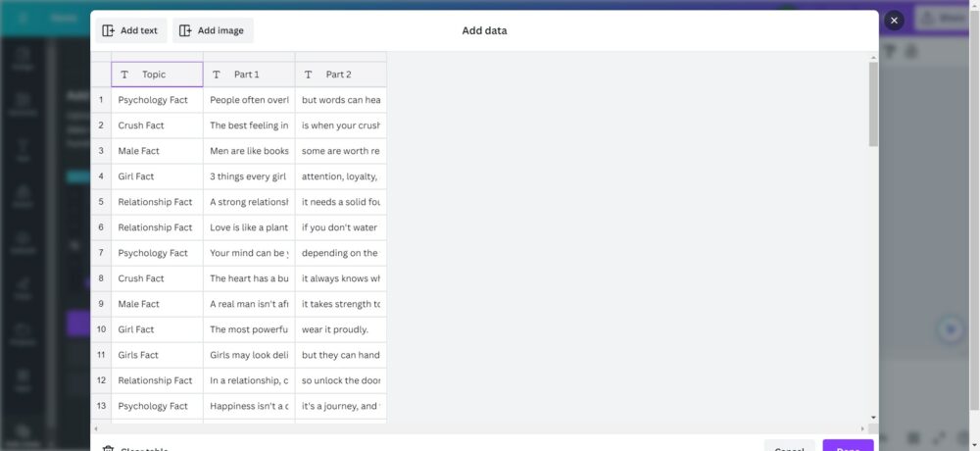
Task: Click cell 'but words can hea'
Action: point(341,100)
